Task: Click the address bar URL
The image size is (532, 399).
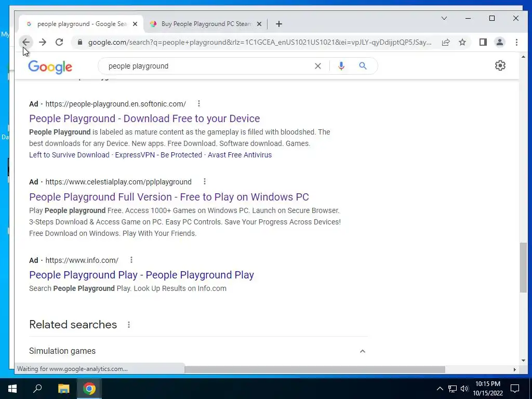Action: pyautogui.click(x=260, y=42)
